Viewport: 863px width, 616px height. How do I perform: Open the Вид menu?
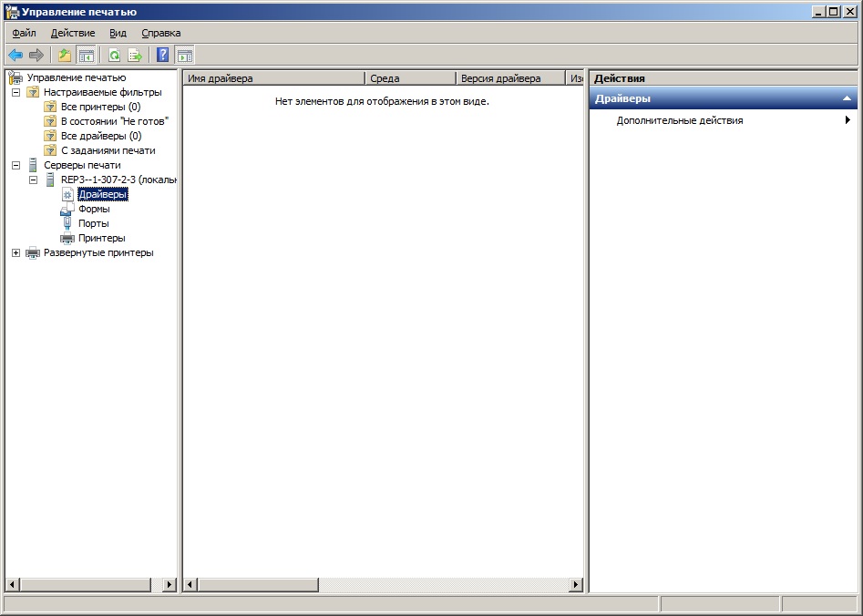point(118,33)
